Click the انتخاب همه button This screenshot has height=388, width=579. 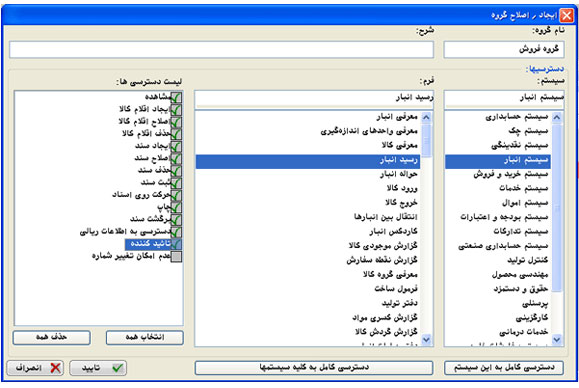click(145, 337)
